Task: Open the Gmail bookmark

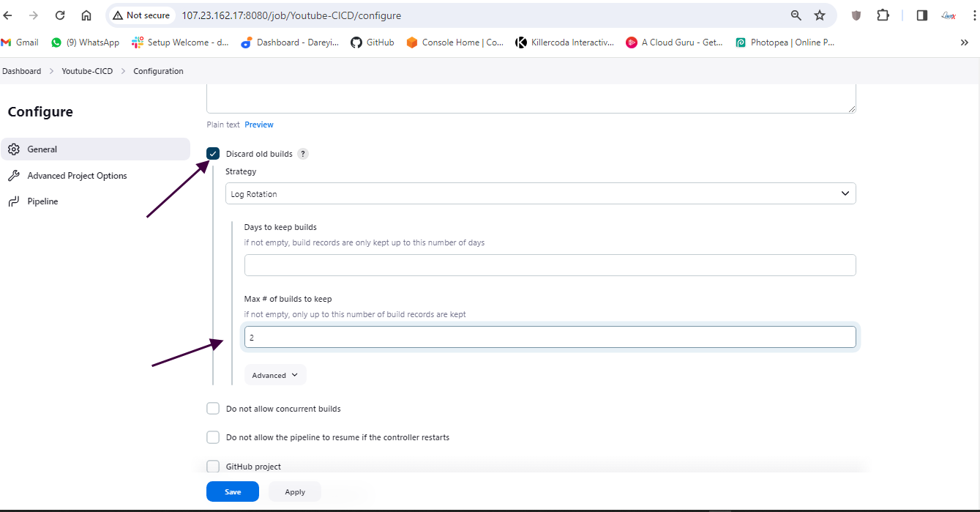Action: 20,42
